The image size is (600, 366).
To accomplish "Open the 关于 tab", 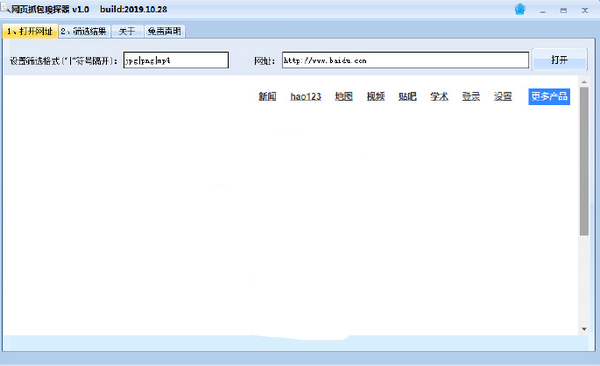I will (x=127, y=31).
